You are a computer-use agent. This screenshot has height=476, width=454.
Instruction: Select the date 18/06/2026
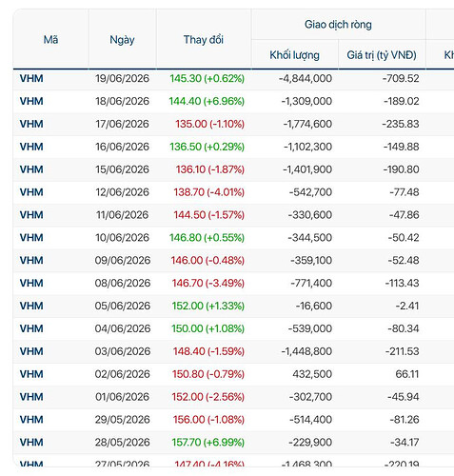122,101
